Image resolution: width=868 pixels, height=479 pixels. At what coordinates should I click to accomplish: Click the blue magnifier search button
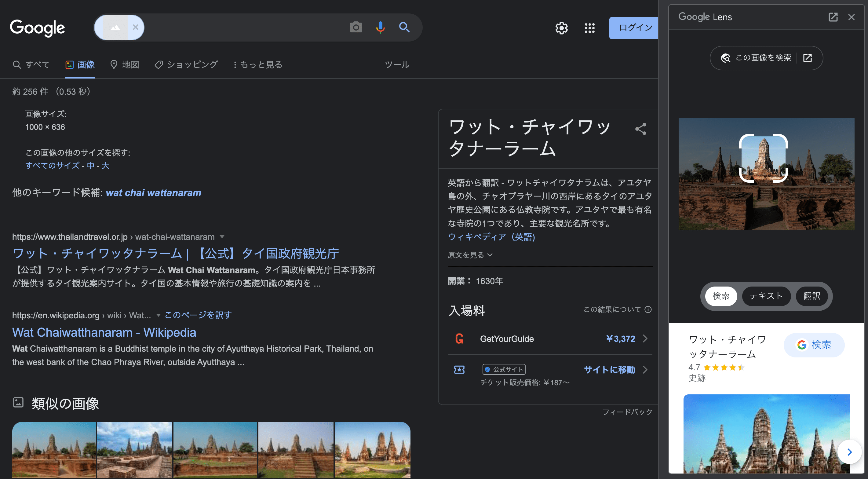404,27
